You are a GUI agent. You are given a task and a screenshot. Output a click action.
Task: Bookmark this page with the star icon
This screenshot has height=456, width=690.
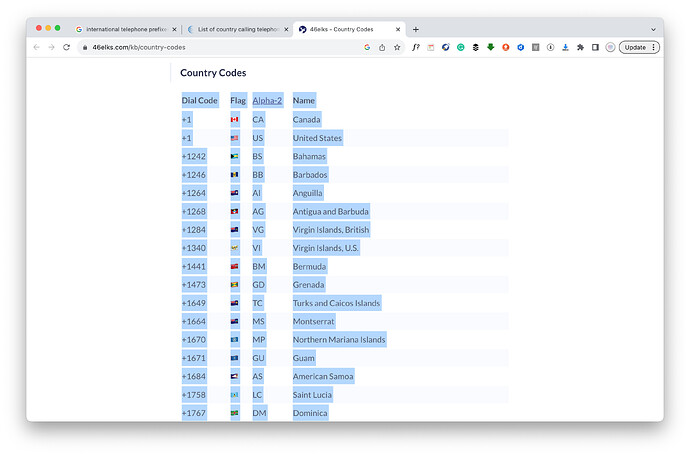pyautogui.click(x=397, y=47)
